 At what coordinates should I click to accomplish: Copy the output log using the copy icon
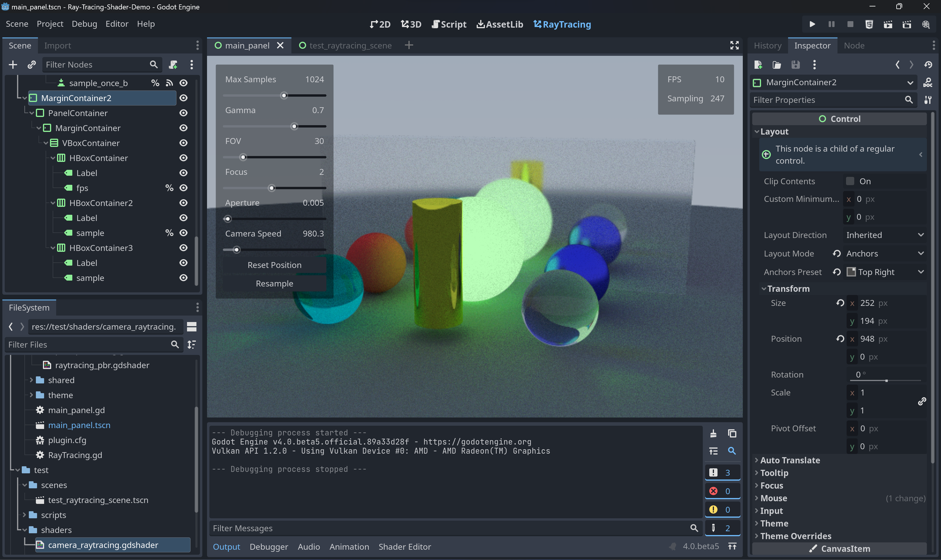(732, 433)
